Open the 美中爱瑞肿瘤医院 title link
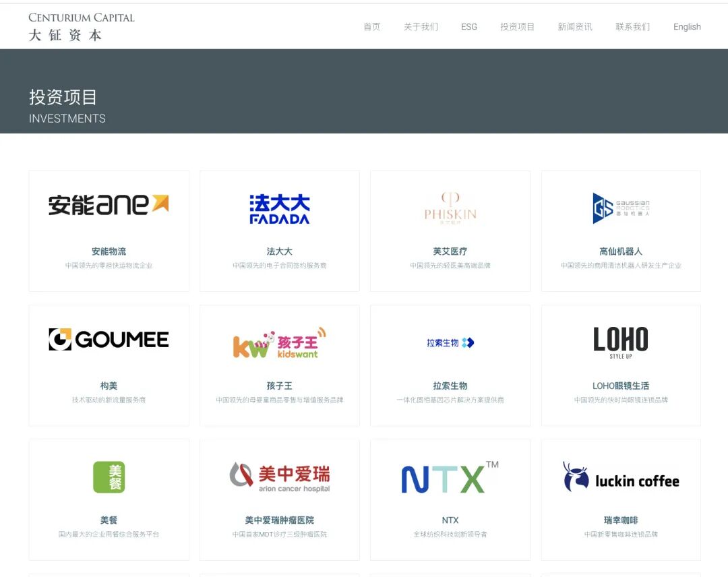728x577 pixels. click(x=280, y=520)
